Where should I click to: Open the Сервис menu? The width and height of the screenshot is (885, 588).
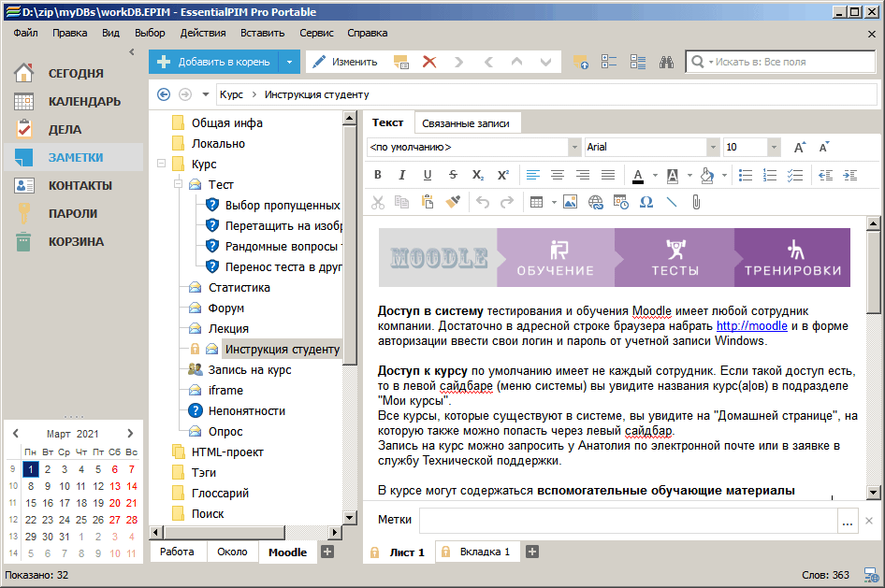pyautogui.click(x=316, y=33)
